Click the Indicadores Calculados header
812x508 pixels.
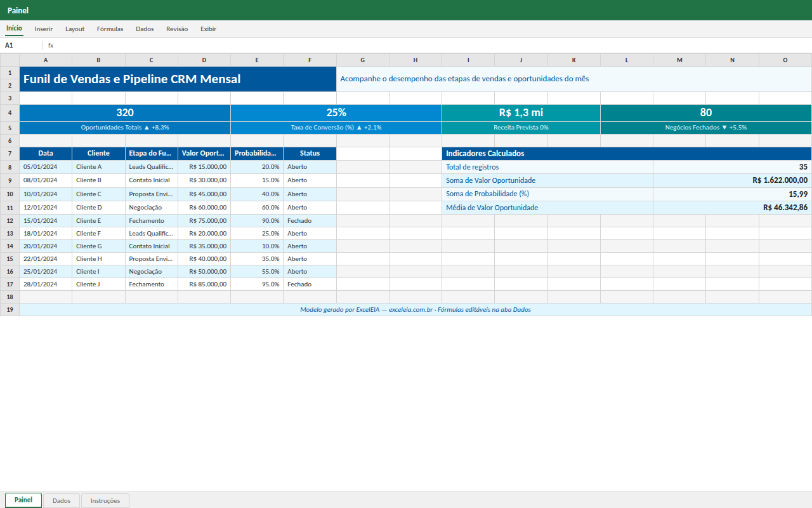click(x=627, y=154)
